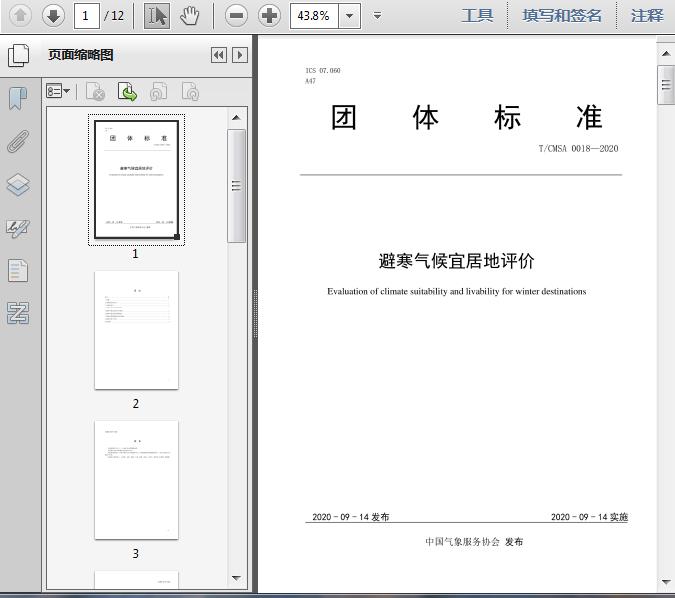Open the document content page panel icon
Screen dimensions: 675x598
click(18, 271)
